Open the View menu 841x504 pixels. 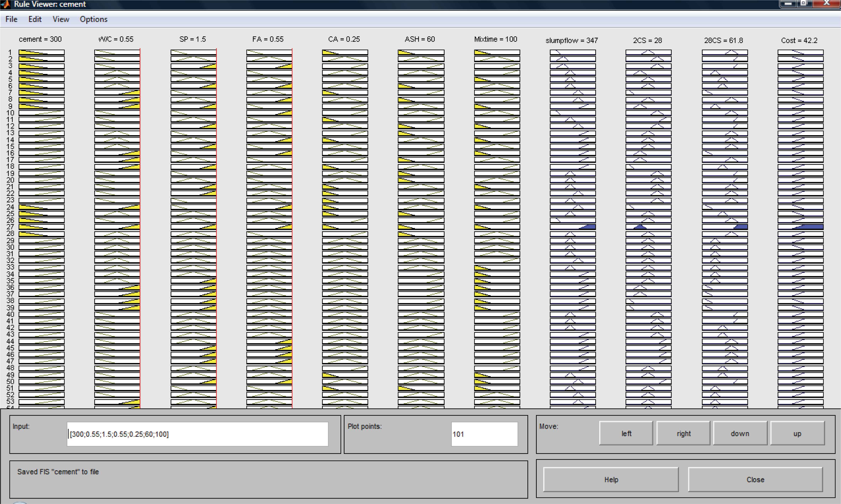(x=61, y=19)
